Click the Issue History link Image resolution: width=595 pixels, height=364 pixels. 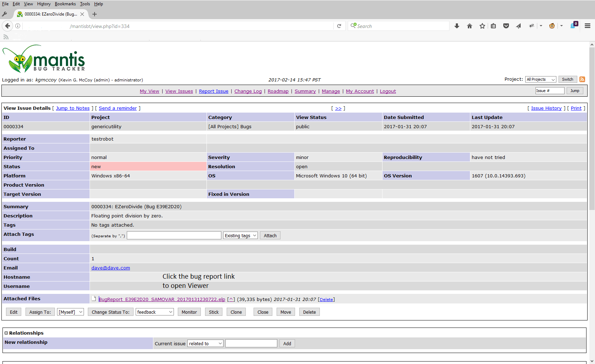coord(546,108)
